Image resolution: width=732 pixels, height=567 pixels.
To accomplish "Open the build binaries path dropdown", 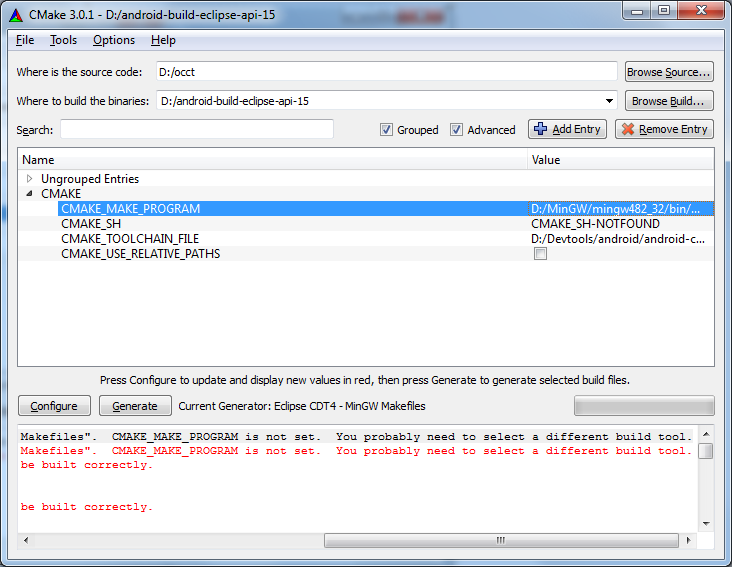I will [610, 101].
